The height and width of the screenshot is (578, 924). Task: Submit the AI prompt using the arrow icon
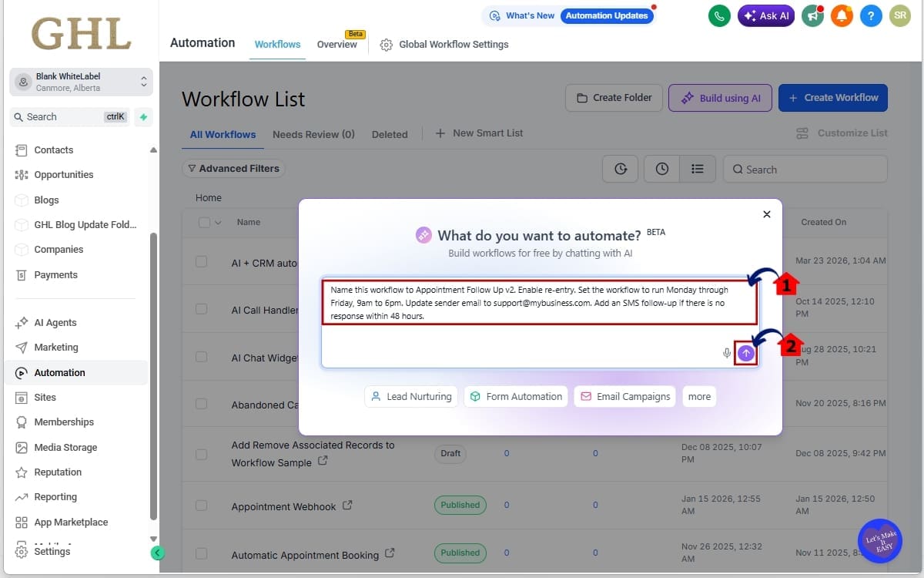coord(745,352)
